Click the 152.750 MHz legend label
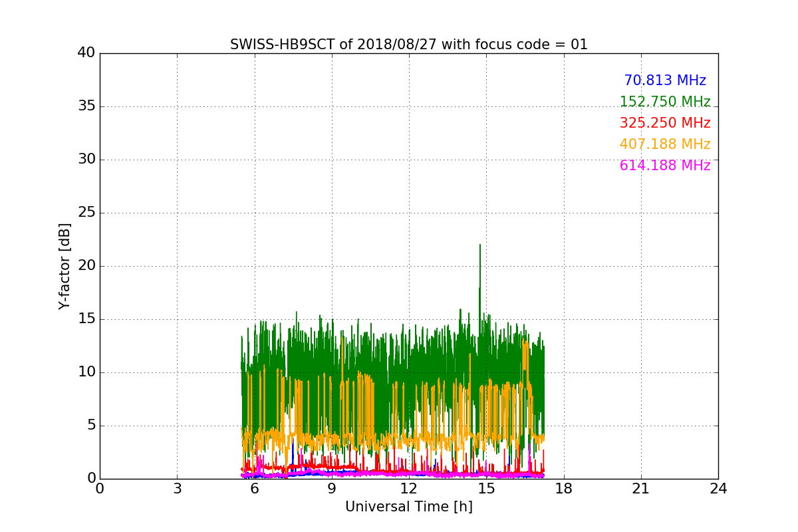Viewport: 798px width, 532px height. [665, 102]
